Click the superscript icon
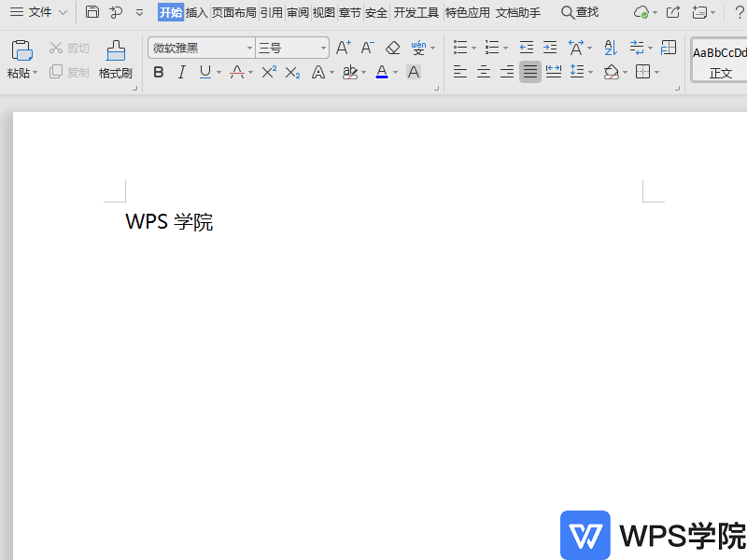The height and width of the screenshot is (560, 747). (x=268, y=72)
